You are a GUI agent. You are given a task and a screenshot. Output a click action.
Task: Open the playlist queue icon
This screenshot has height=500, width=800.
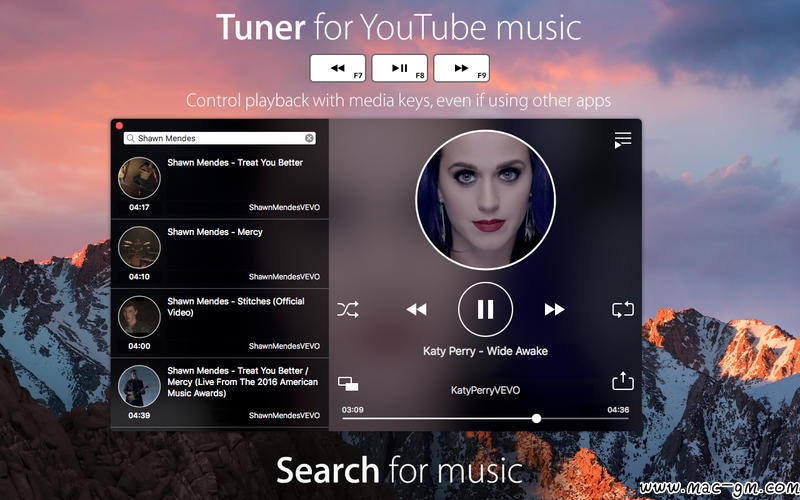point(622,140)
